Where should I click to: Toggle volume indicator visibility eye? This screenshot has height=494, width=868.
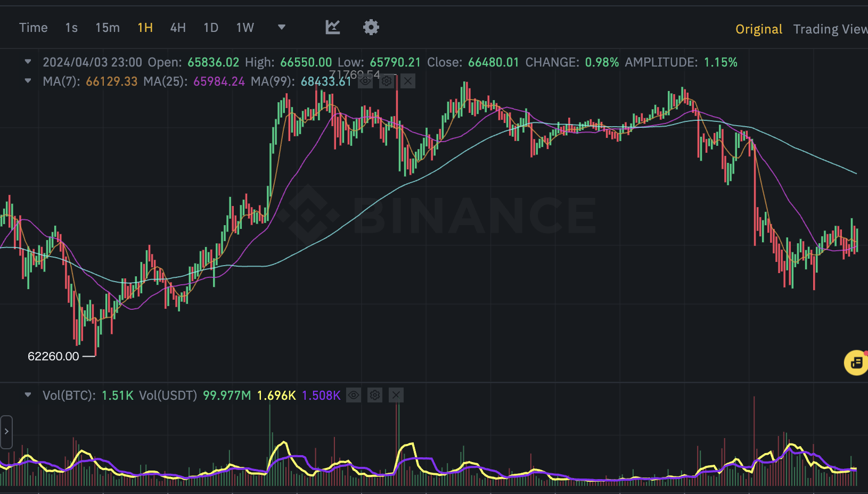(354, 395)
